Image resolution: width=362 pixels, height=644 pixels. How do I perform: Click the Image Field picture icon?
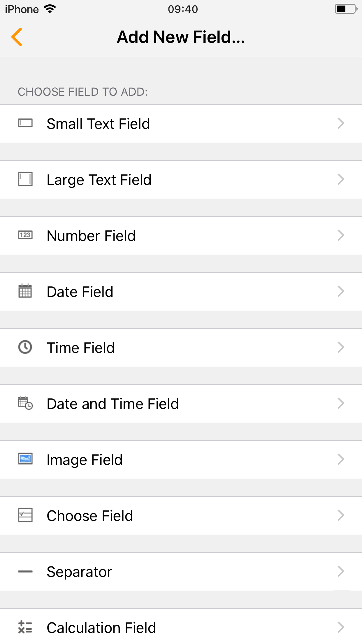tap(25, 459)
